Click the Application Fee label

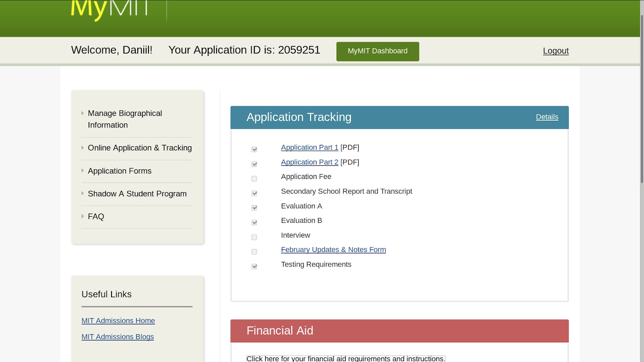coord(306,177)
